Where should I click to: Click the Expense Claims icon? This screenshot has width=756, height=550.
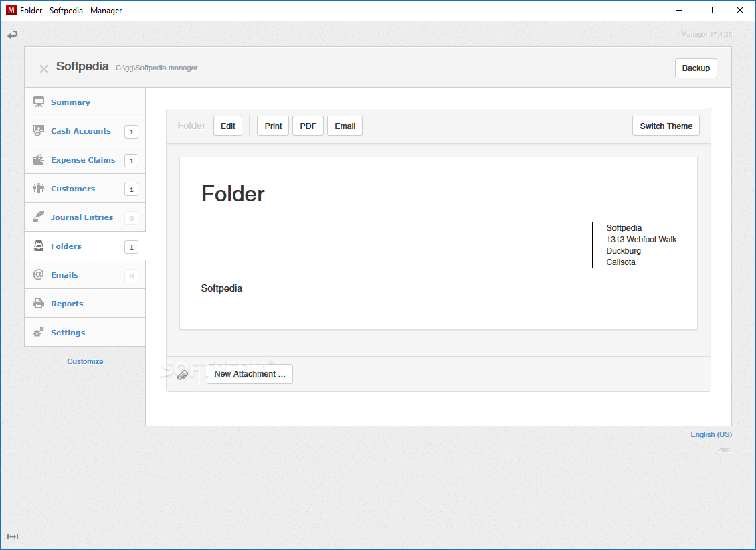click(39, 159)
